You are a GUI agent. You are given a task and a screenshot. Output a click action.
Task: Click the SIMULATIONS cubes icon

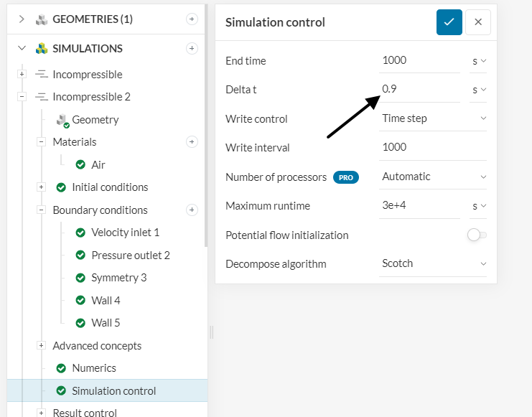[42, 49]
